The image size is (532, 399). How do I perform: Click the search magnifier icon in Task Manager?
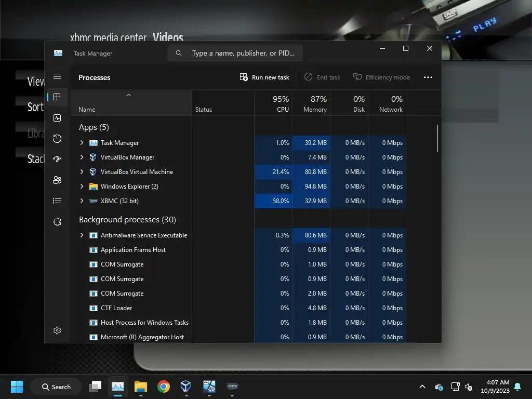tap(179, 53)
